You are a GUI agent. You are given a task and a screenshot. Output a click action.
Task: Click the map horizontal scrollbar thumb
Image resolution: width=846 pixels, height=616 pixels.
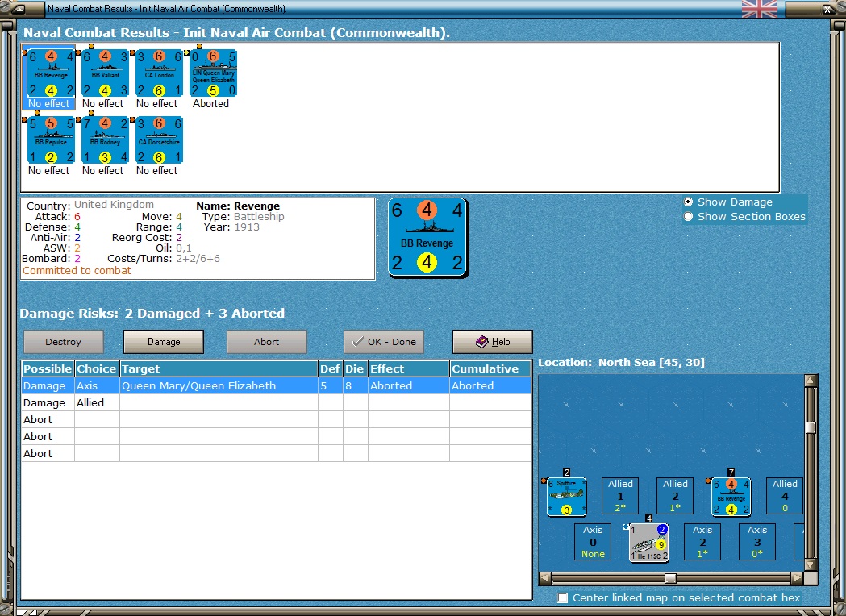click(670, 578)
